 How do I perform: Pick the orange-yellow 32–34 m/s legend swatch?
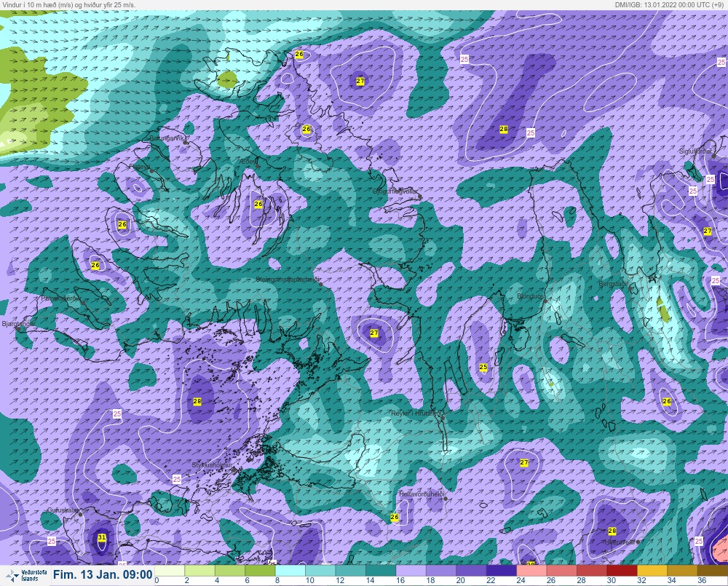652,570
